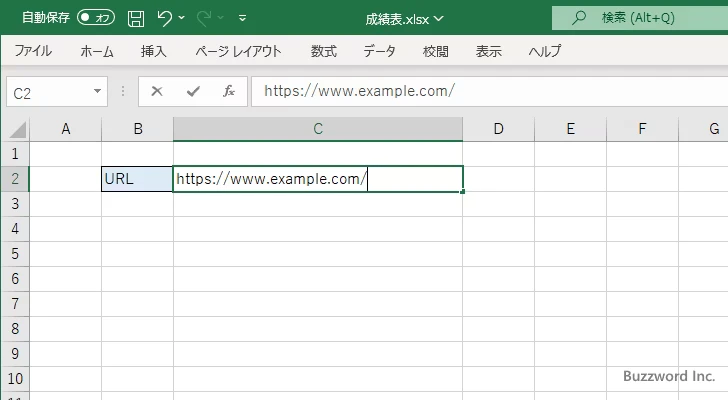Open the Customize Quick Access Toolbar arrow
The image size is (728, 400).
pyautogui.click(x=242, y=18)
